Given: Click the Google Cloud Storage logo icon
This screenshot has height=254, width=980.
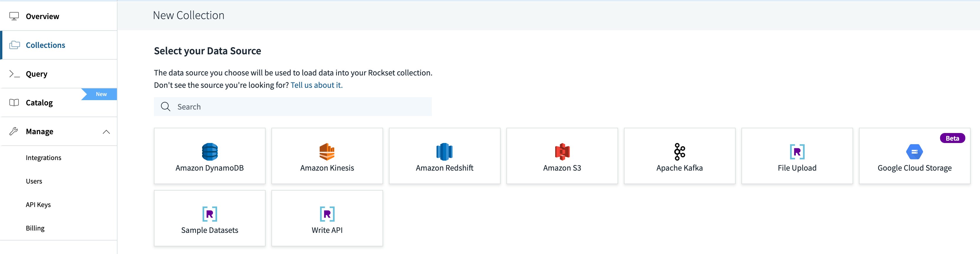Looking at the screenshot, I should tap(914, 152).
